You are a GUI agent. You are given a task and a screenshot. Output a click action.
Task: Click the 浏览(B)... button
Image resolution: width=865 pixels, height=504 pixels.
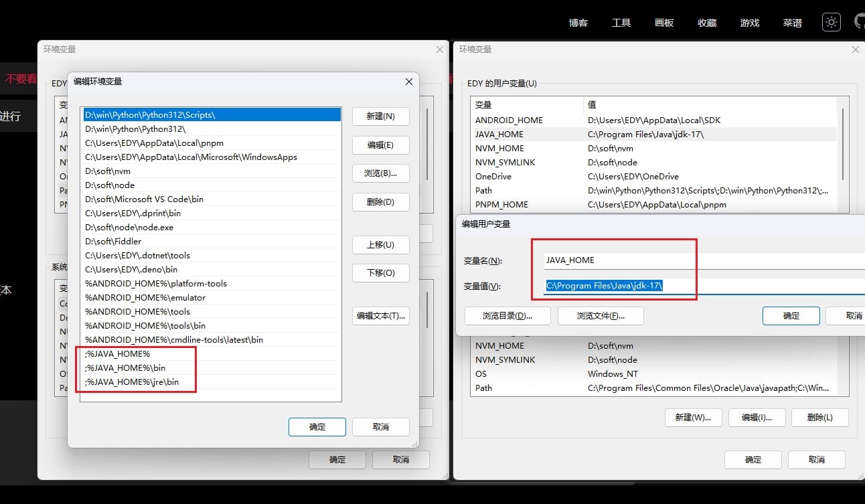[381, 173]
